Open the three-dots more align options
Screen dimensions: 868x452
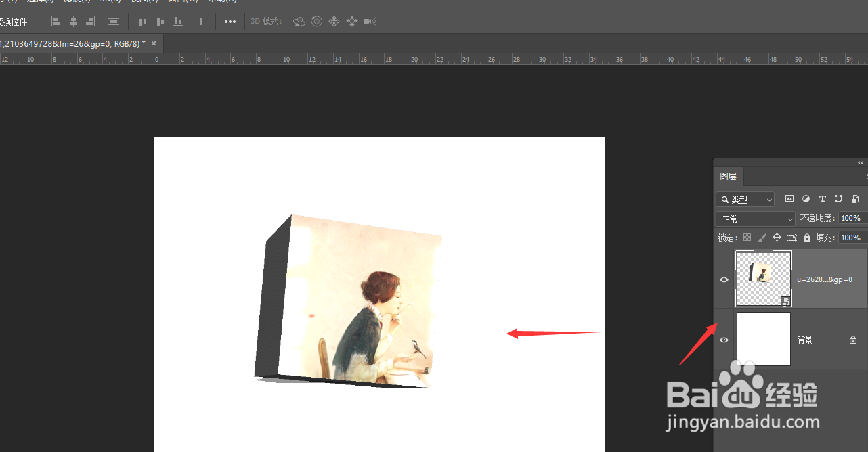tap(230, 22)
